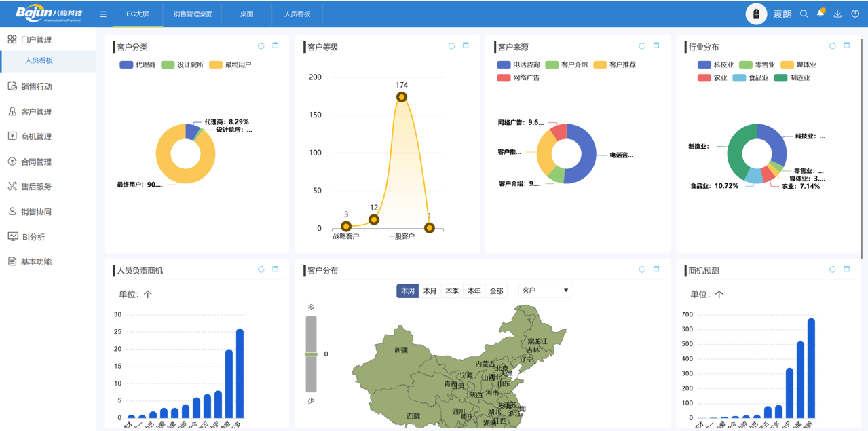
Task: Refresh the 客户等级 chart panel
Action: click(x=451, y=45)
